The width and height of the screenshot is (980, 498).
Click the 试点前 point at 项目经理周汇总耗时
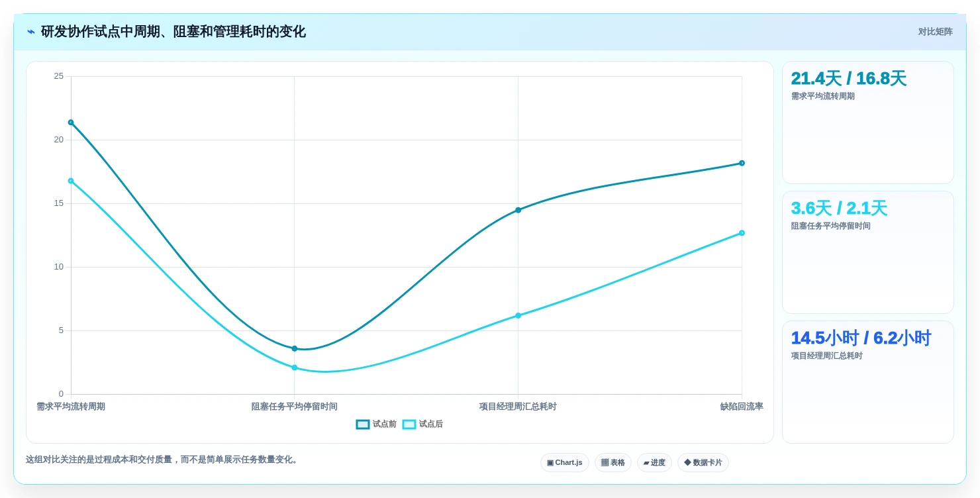[x=518, y=210]
